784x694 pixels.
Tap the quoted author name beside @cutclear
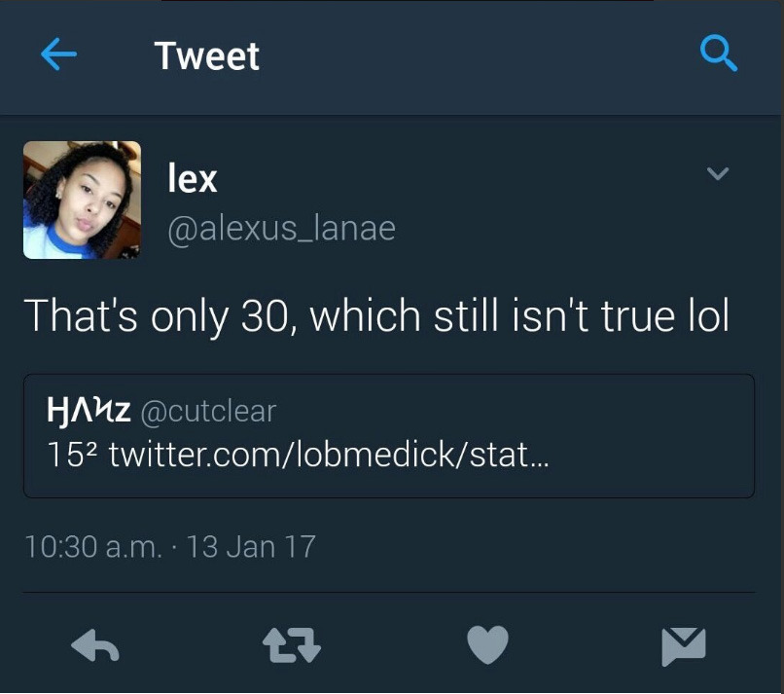coord(89,412)
